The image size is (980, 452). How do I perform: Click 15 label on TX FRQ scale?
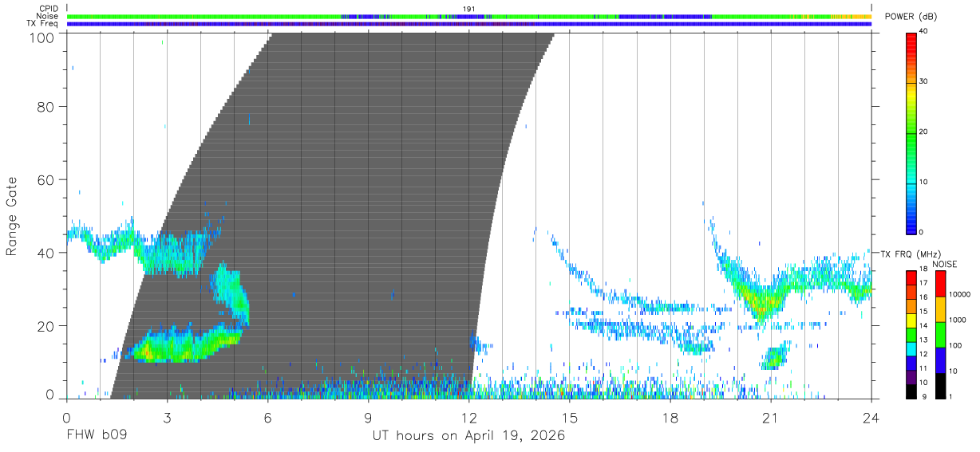click(924, 312)
